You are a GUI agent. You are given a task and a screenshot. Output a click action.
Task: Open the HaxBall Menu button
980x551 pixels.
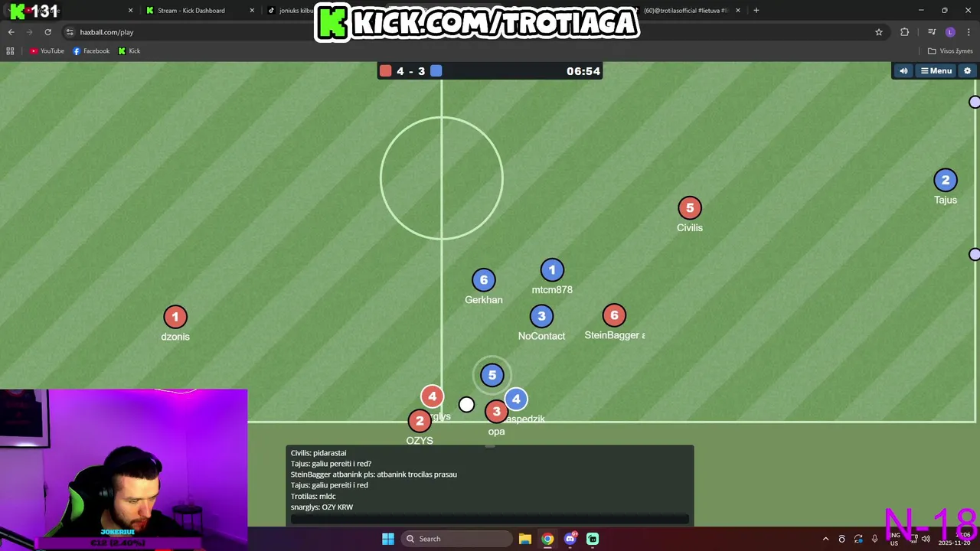pyautogui.click(x=936, y=71)
